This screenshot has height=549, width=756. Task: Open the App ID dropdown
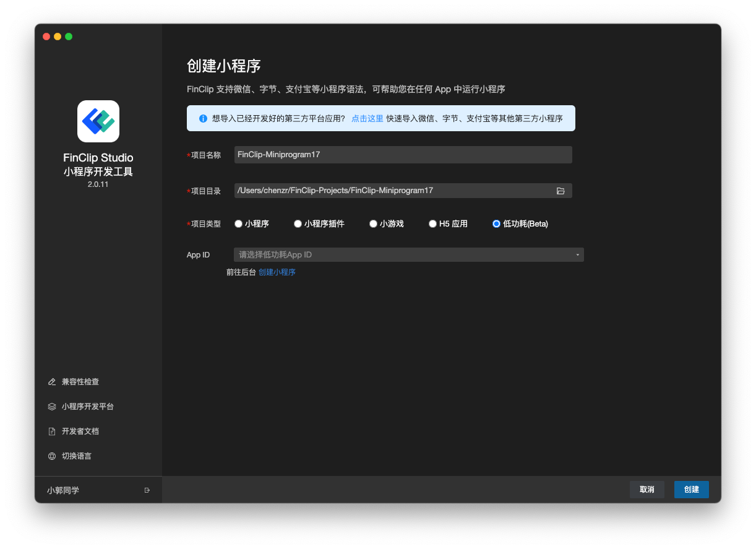click(x=408, y=254)
